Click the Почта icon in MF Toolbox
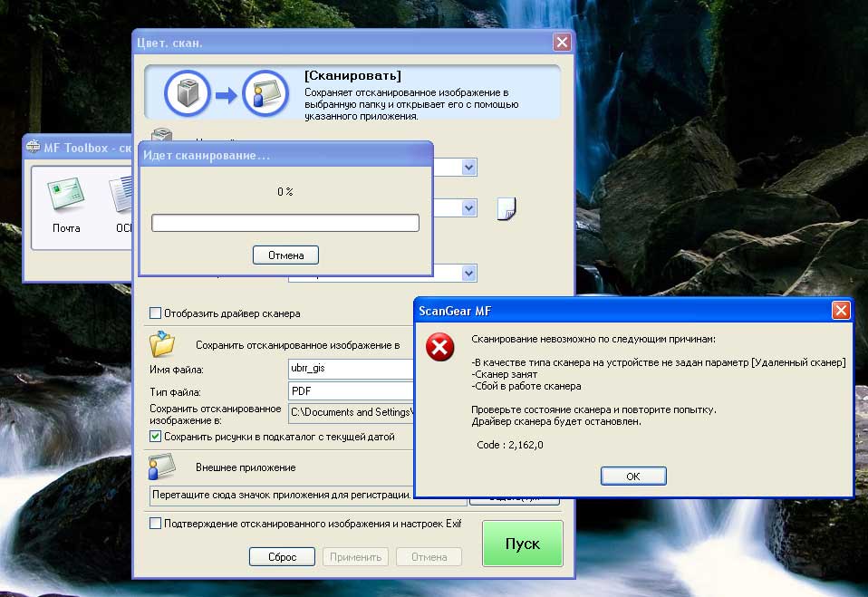This screenshot has height=597, width=868. click(66, 194)
